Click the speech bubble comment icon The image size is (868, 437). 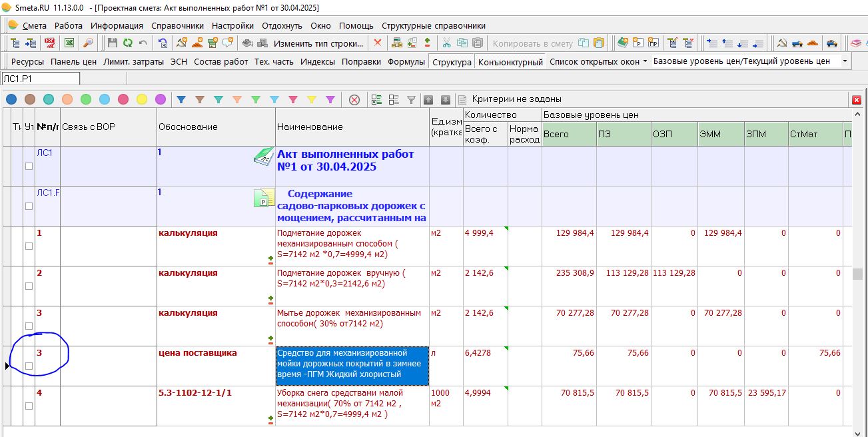pos(228,43)
